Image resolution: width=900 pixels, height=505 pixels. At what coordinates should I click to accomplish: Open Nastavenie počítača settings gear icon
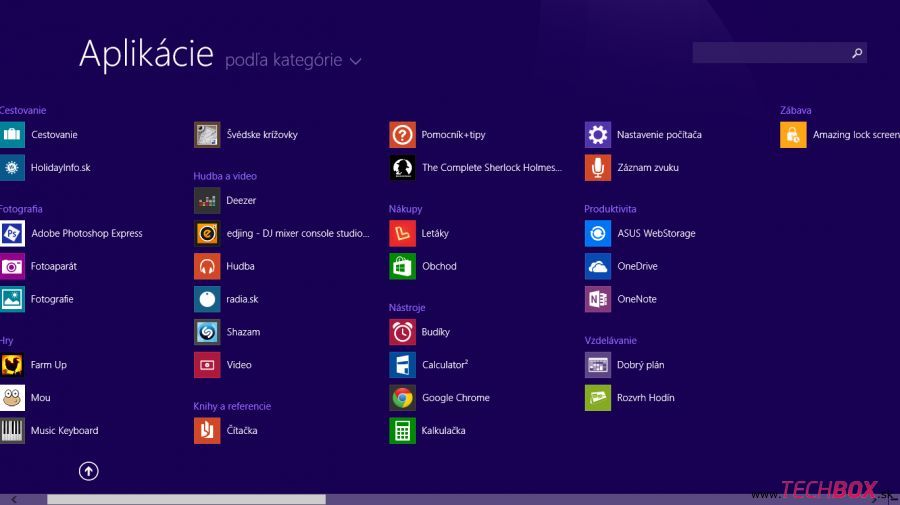point(598,135)
